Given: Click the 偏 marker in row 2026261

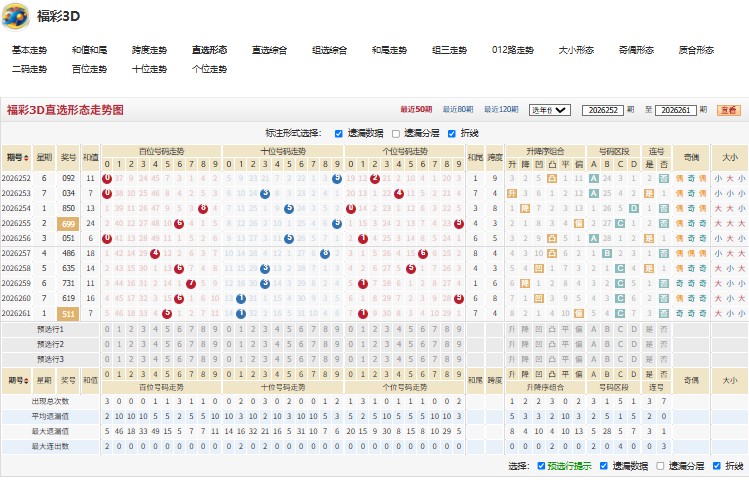Looking at the screenshot, I should (578, 314).
